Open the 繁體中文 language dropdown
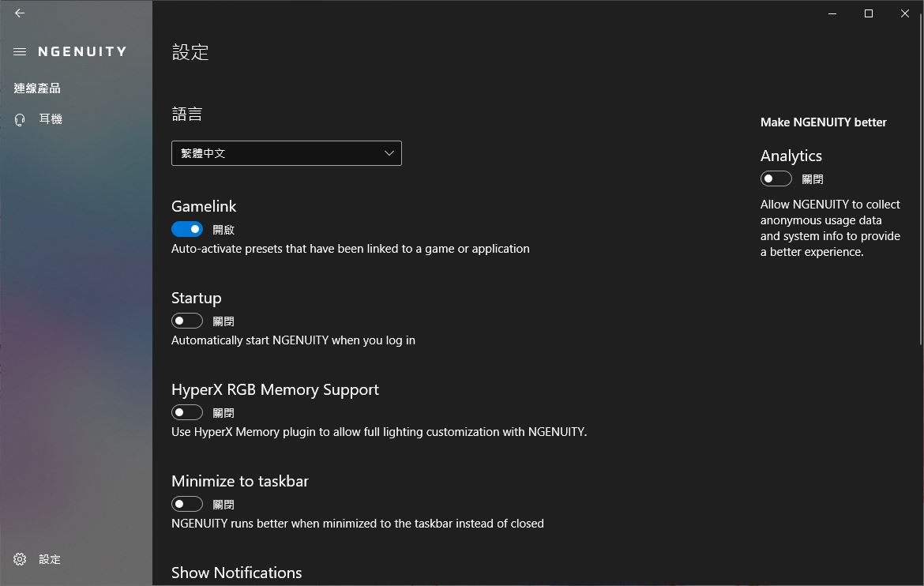Image resolution: width=924 pixels, height=586 pixels. (x=286, y=153)
